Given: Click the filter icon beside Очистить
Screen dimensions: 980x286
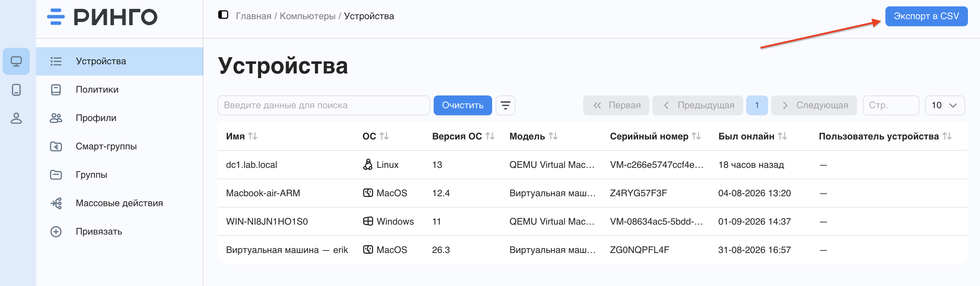Looking at the screenshot, I should point(505,105).
